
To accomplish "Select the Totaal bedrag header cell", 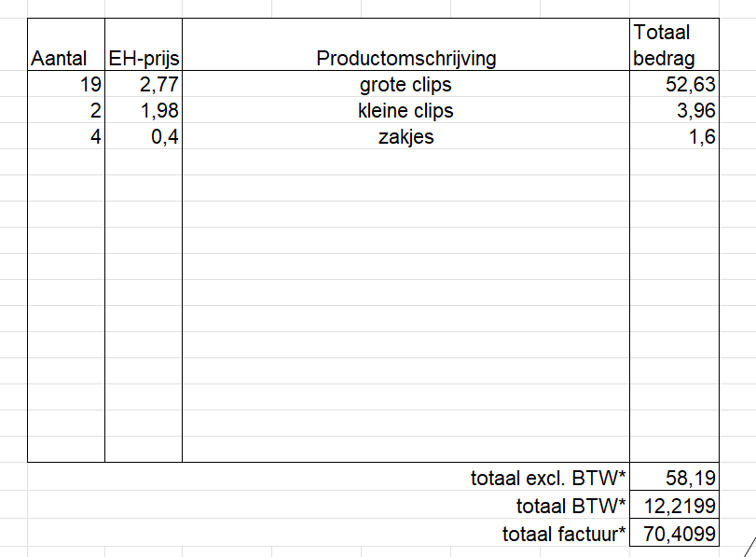I will coord(675,45).
